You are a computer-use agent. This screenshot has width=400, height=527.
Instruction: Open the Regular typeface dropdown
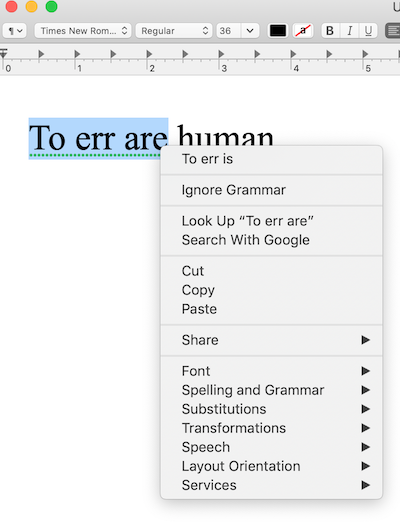coord(174,31)
